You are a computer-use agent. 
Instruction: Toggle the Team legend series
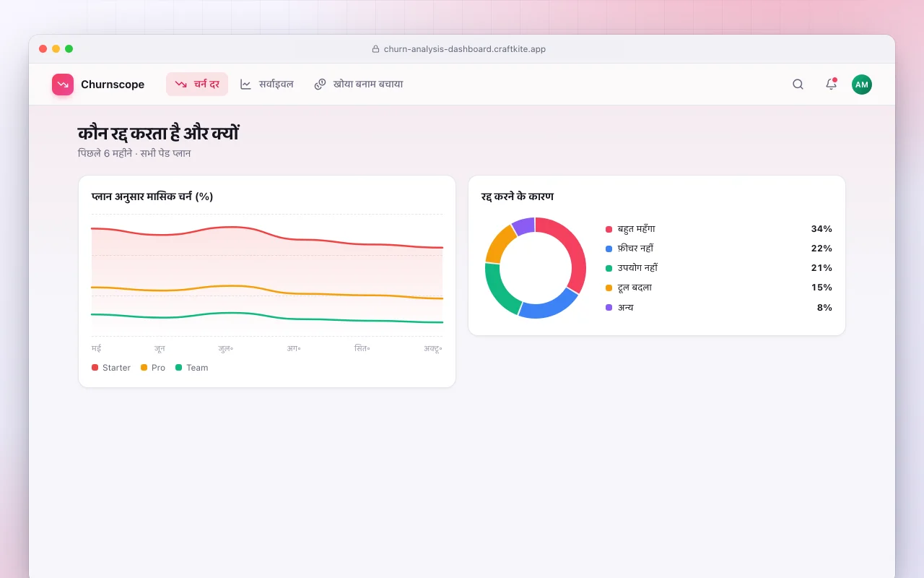tap(192, 368)
